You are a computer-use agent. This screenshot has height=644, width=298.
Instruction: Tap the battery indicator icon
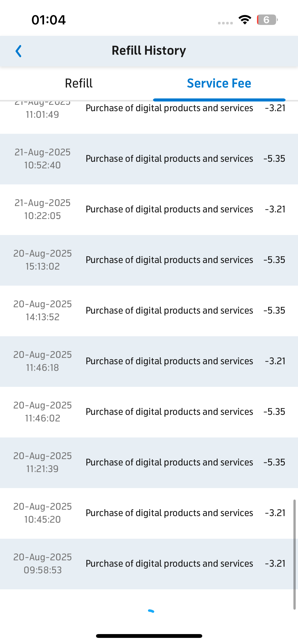267,20
